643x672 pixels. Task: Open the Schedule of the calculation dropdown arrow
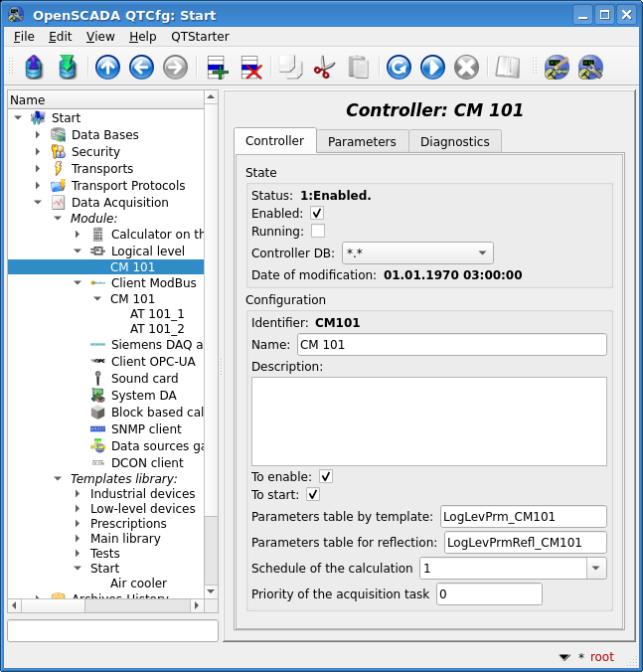click(596, 569)
